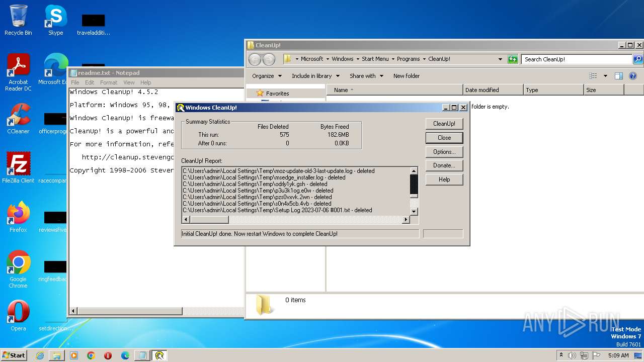
Task: Open the Help menu in Notepad
Action: [145, 82]
